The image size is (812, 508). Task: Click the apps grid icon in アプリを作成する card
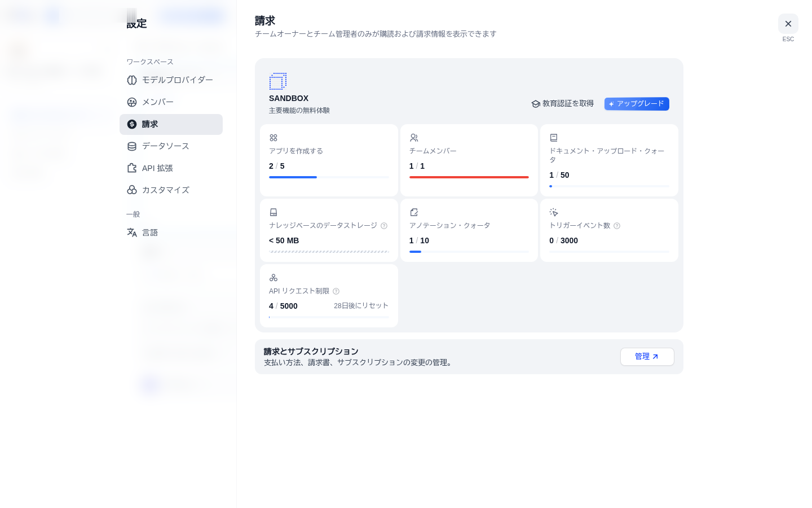tap(273, 138)
